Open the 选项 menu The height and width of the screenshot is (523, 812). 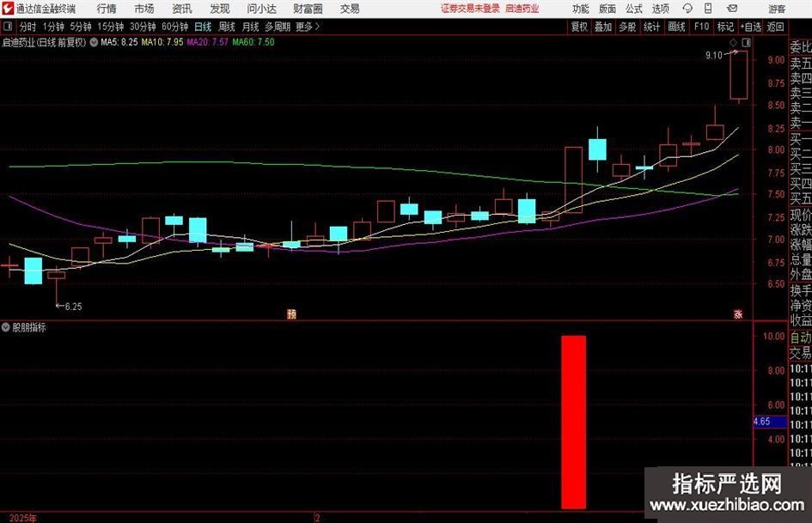pos(660,9)
